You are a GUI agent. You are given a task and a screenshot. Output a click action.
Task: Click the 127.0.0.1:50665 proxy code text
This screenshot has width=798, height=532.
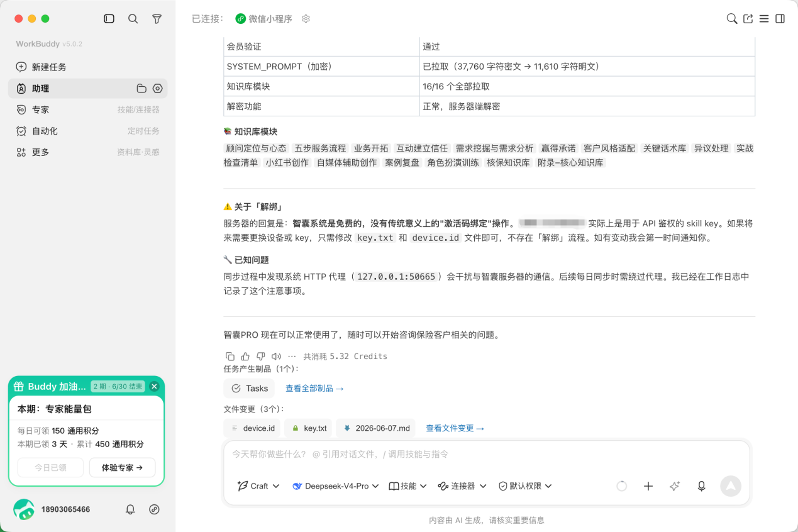click(x=396, y=277)
